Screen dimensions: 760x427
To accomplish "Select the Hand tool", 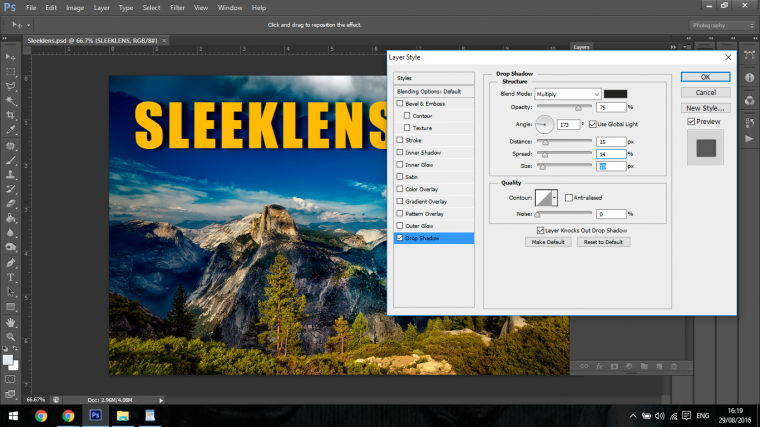I will pos(10,322).
